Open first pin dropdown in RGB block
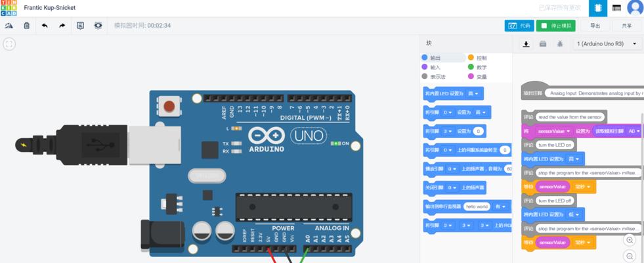The image size is (644, 263). point(449,226)
